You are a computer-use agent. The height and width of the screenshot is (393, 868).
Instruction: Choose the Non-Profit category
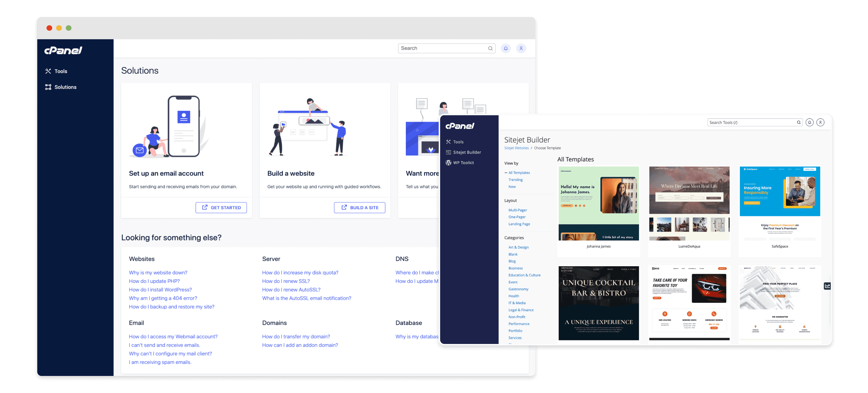pos(517,317)
